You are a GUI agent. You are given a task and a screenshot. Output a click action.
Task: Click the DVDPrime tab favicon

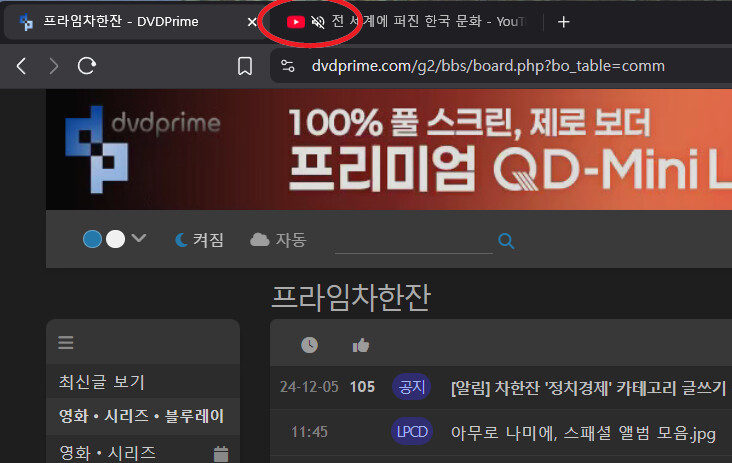click(26, 22)
